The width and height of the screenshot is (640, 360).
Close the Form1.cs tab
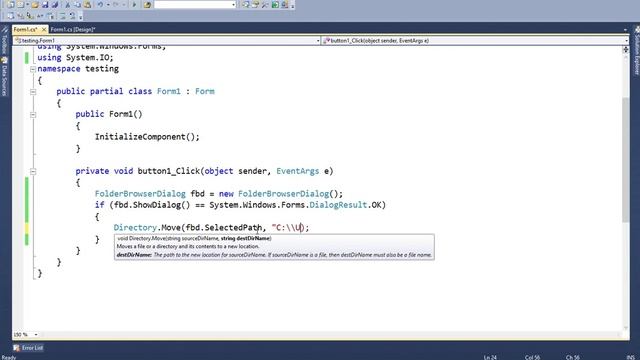44,29
